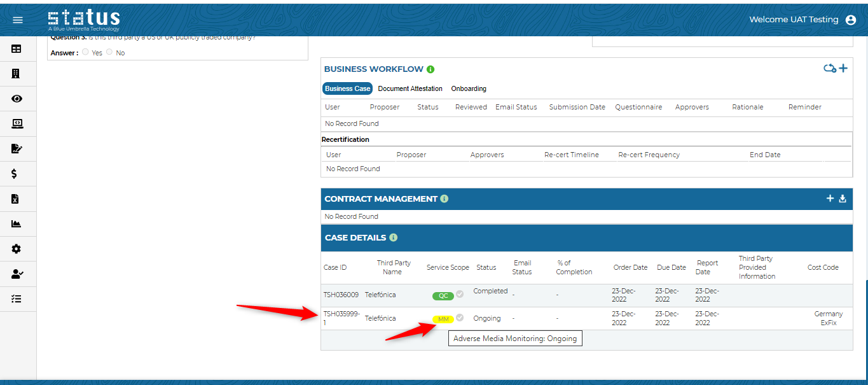Select the building icon in the sidebar
This screenshot has height=385, width=868.
17,74
